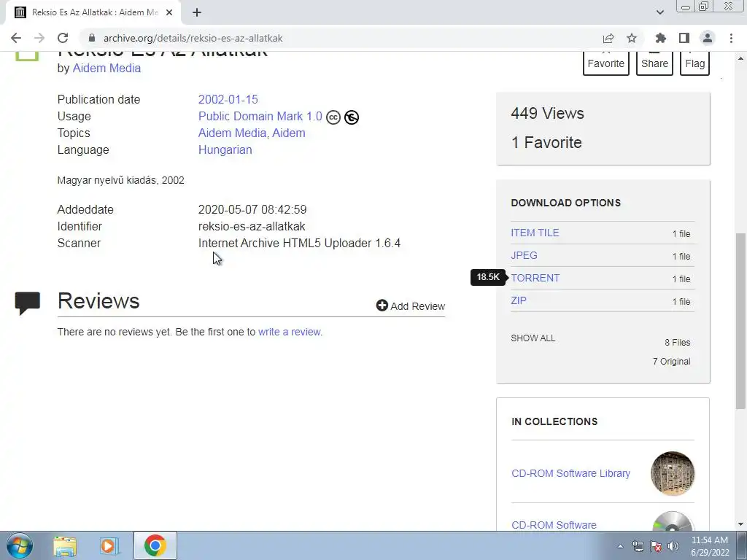Flag this item

(695, 63)
